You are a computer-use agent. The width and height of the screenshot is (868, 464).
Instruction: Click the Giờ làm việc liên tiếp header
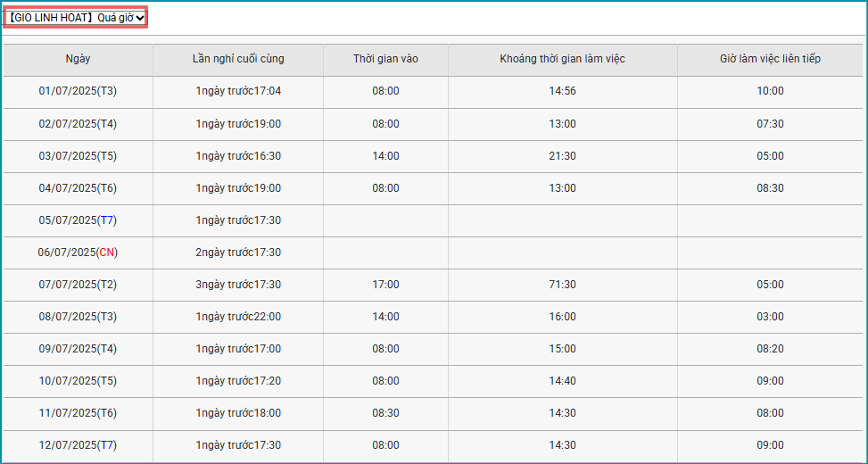pos(770,59)
